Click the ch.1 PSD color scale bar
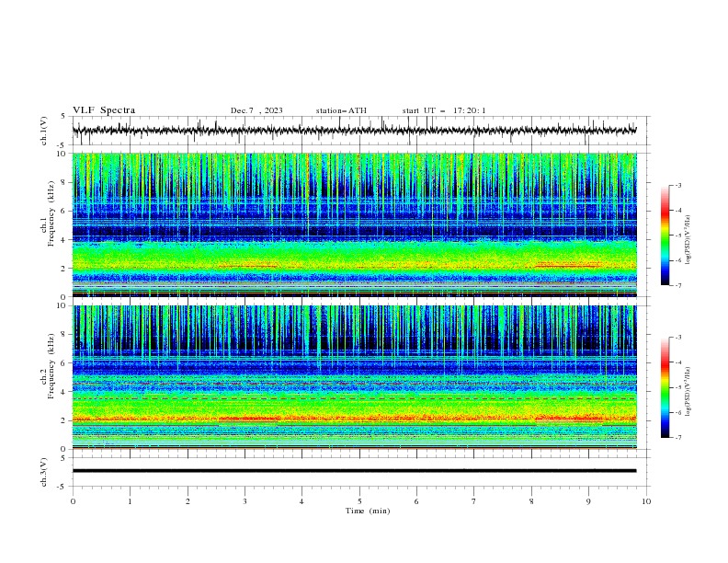The image size is (728, 563). click(x=665, y=236)
